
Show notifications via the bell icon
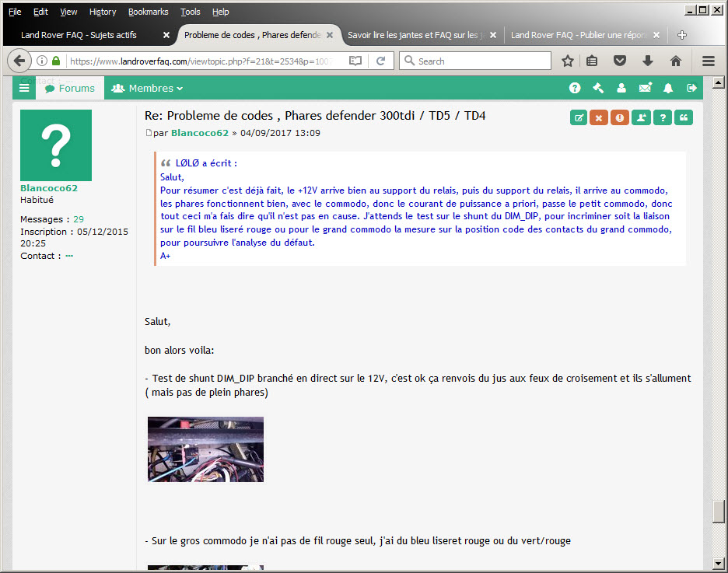pyautogui.click(x=668, y=89)
